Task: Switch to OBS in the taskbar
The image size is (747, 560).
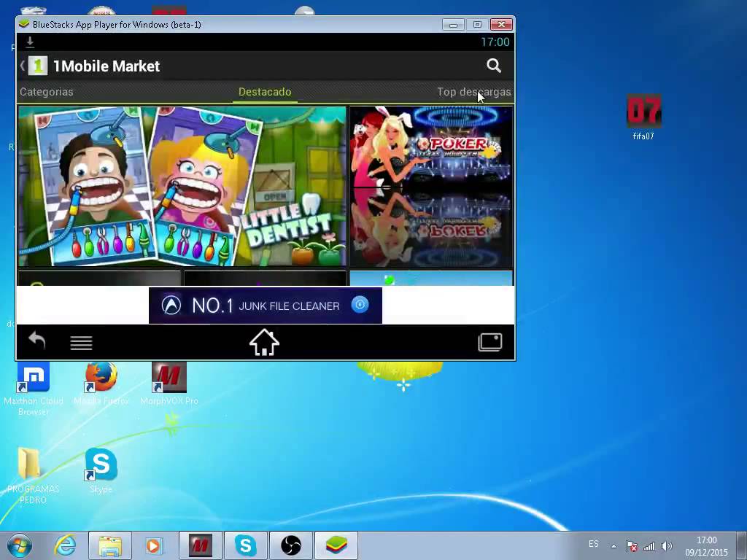Action: (290, 545)
